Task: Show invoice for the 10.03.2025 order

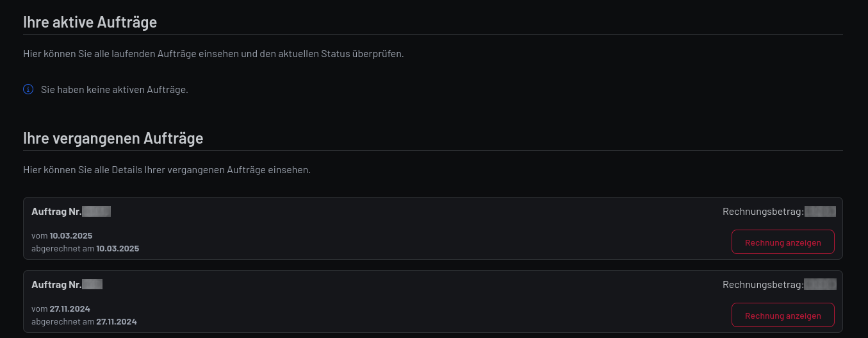Action: [x=783, y=242]
